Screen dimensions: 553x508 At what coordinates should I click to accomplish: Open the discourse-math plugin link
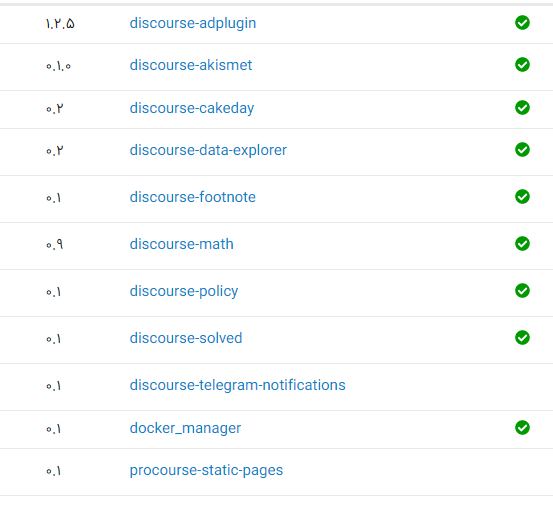click(x=182, y=244)
